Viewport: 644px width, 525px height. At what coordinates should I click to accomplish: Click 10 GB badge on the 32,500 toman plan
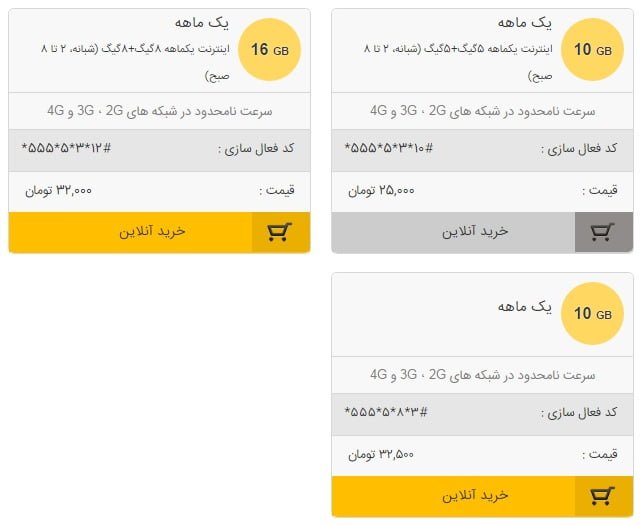pos(592,313)
